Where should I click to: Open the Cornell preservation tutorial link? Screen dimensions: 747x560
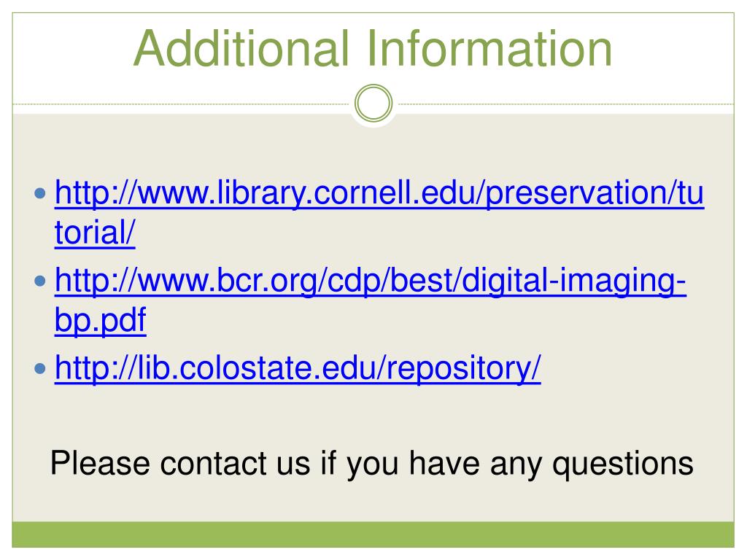pyautogui.click(x=379, y=194)
